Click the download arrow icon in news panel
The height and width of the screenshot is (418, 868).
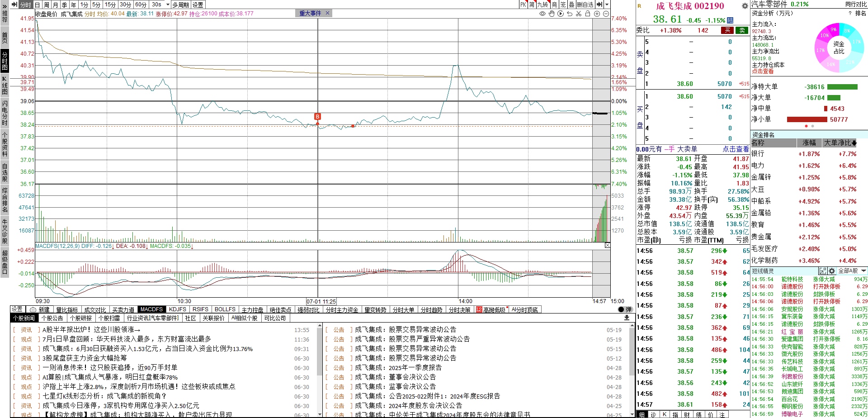627,318
